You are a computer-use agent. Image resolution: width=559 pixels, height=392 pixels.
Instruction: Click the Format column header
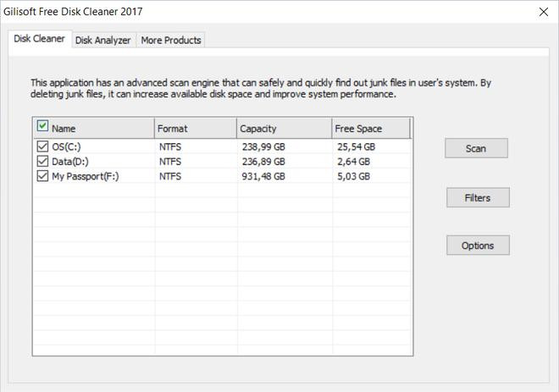click(x=195, y=129)
